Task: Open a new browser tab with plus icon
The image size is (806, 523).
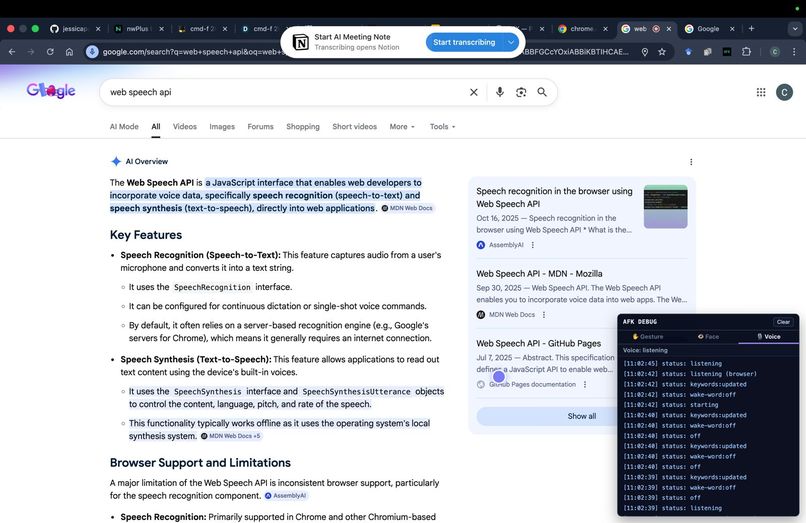Action: 751,28
